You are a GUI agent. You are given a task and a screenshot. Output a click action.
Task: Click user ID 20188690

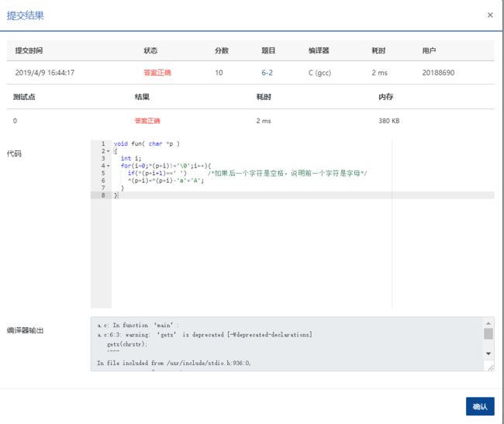438,73
